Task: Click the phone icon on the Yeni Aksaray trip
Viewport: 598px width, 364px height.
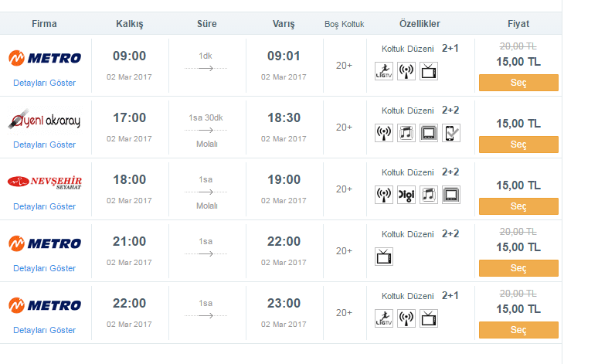Action: 451,133
